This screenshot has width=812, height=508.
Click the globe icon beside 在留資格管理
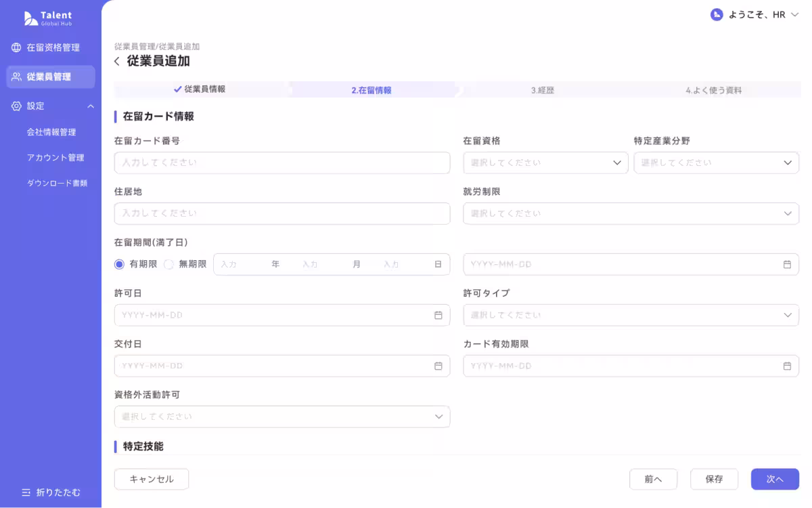pyautogui.click(x=15, y=47)
